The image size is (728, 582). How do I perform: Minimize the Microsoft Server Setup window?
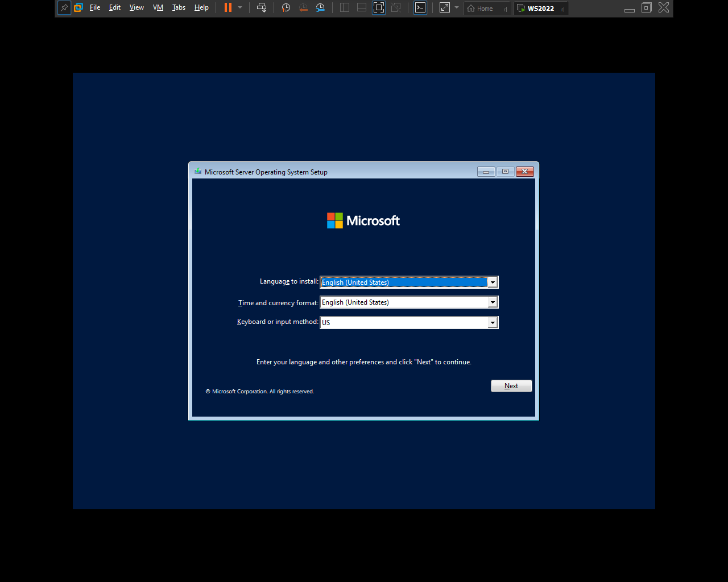pos(486,172)
